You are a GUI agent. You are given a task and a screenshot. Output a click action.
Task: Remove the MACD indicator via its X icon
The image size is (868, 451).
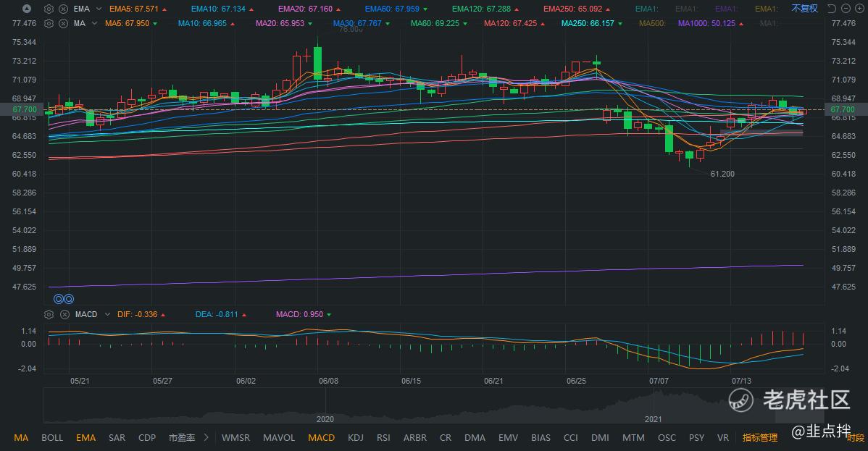point(64,314)
